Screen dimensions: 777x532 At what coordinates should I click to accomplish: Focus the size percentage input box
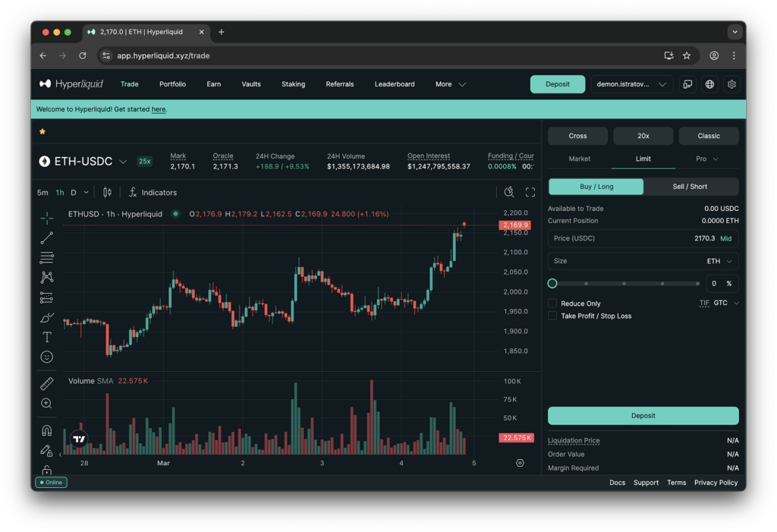click(x=722, y=284)
